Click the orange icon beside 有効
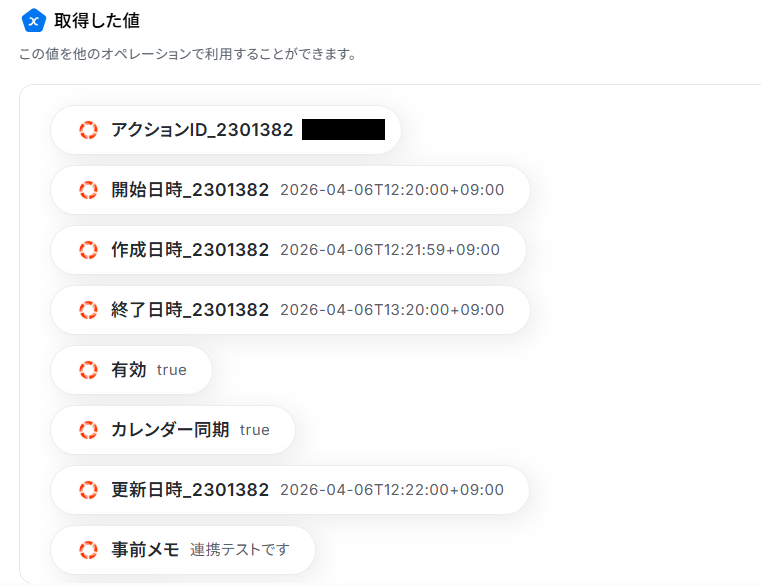The height and width of the screenshot is (586, 761). coord(88,370)
